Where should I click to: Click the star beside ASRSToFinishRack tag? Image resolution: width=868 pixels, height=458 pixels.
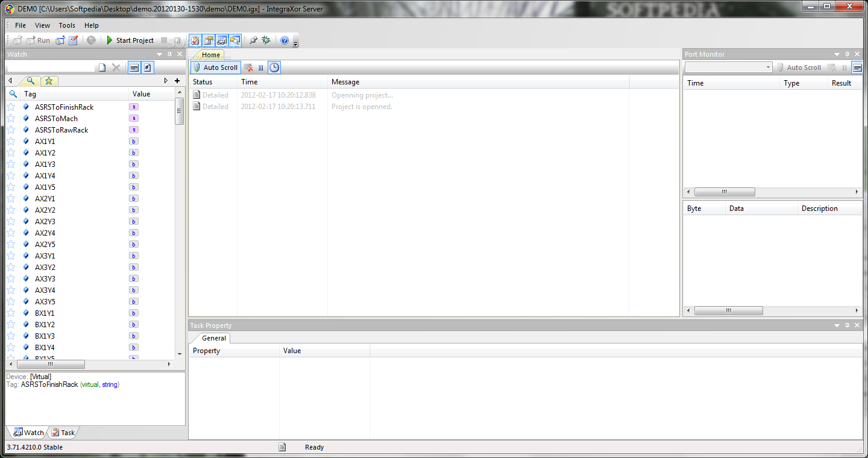click(x=11, y=107)
